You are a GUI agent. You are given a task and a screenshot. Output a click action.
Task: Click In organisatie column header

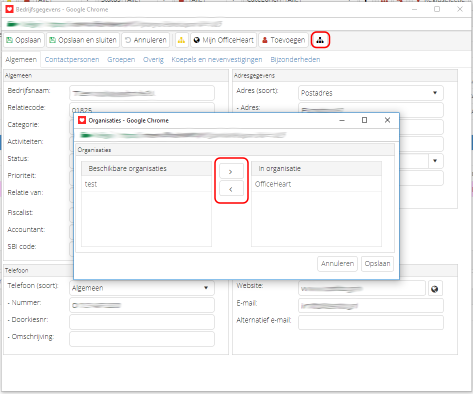316,169
